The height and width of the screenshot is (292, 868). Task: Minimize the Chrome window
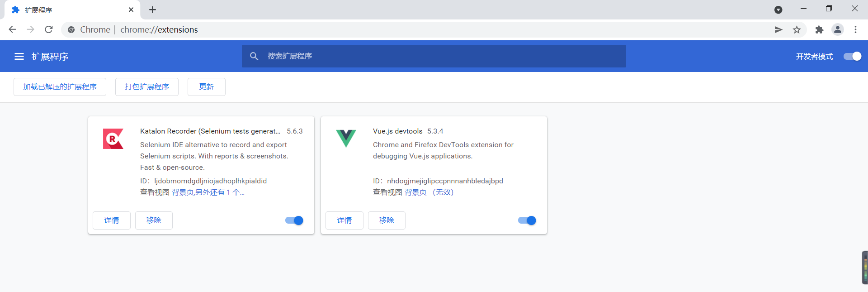pos(803,9)
